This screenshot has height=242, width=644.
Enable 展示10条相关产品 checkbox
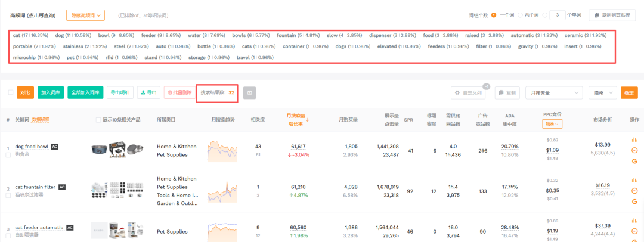click(x=98, y=120)
